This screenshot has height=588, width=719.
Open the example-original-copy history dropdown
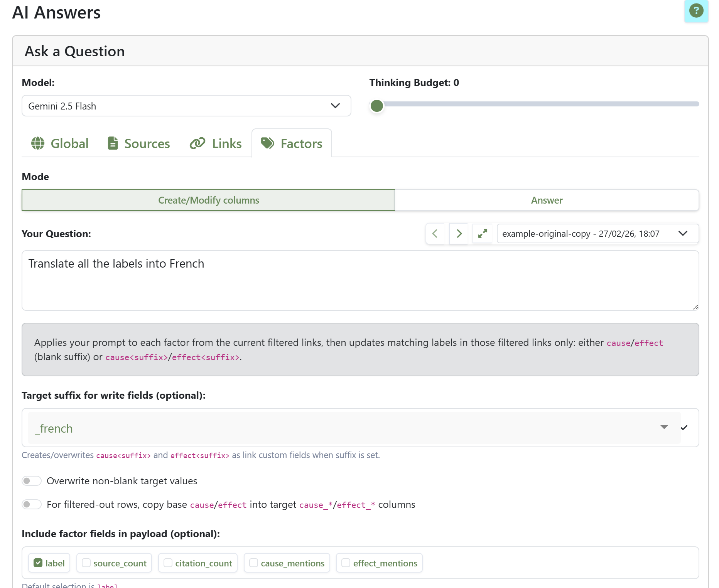[597, 234]
